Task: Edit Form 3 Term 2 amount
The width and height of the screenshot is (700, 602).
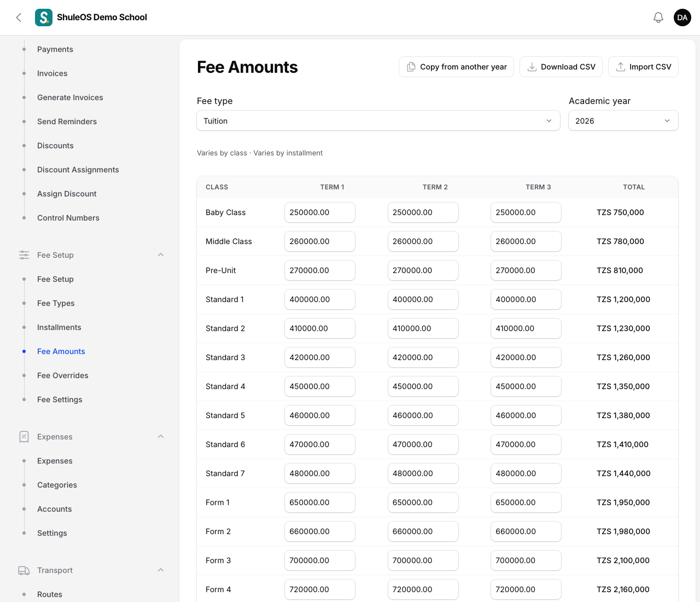Action: 423,560
